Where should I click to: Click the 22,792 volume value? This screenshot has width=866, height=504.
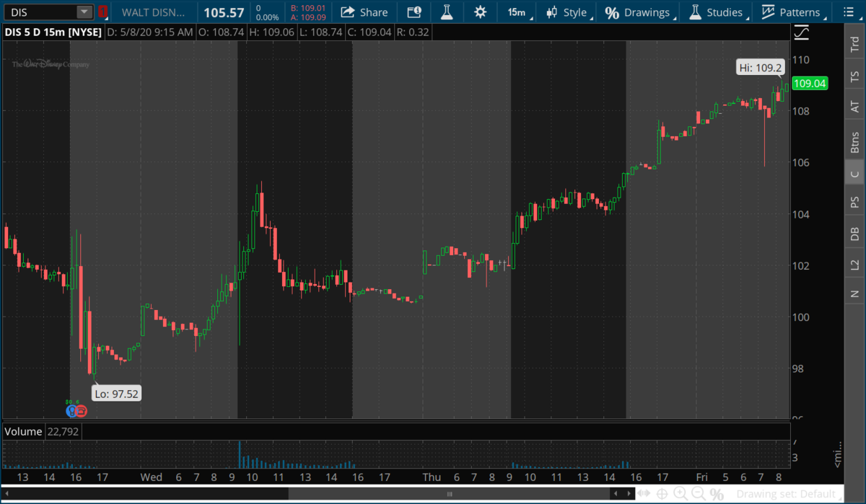pyautogui.click(x=62, y=431)
